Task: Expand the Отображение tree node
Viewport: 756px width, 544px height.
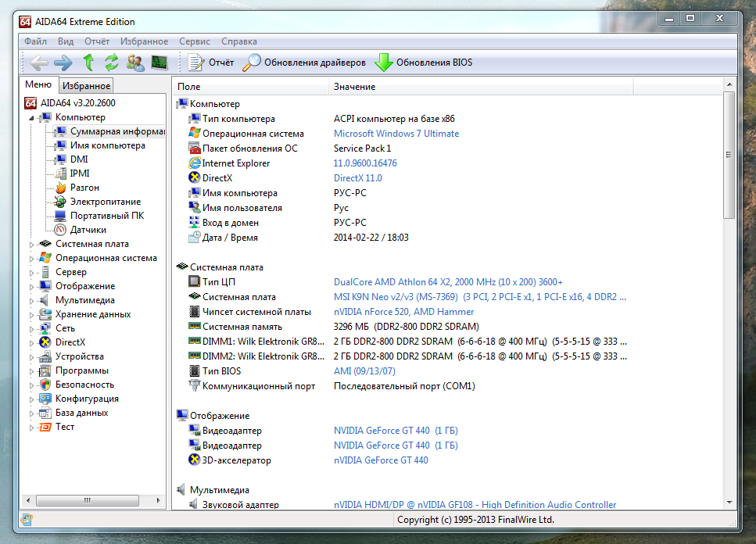Action: [32, 287]
